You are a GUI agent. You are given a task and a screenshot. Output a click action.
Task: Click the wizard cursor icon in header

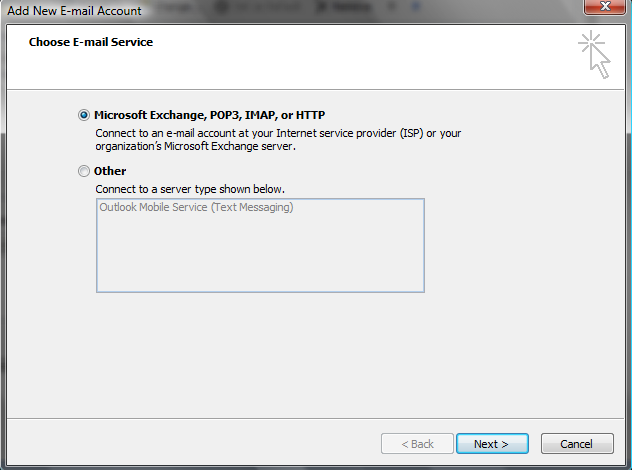click(x=594, y=54)
